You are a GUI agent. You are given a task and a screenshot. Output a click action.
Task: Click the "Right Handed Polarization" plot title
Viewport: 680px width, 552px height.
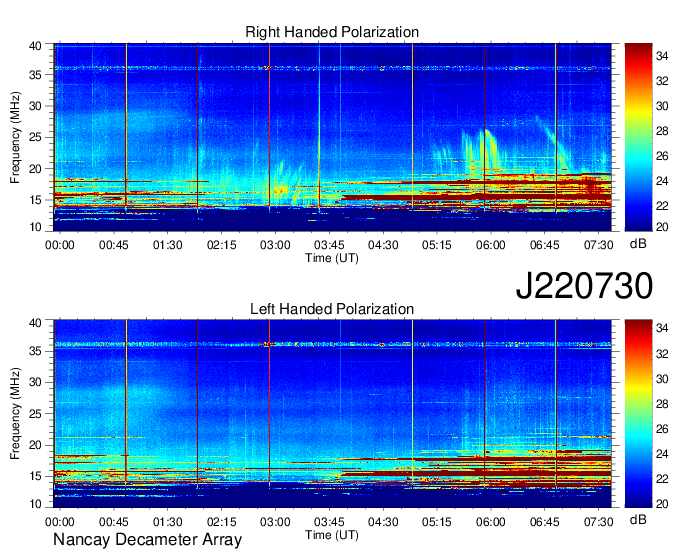[x=332, y=32]
